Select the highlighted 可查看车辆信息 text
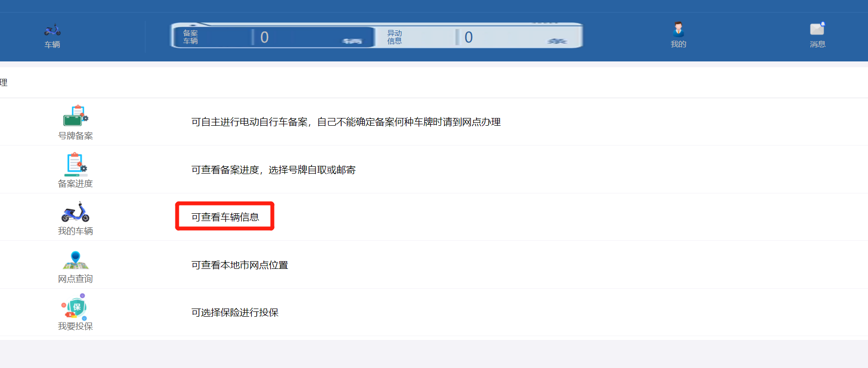 coord(225,217)
